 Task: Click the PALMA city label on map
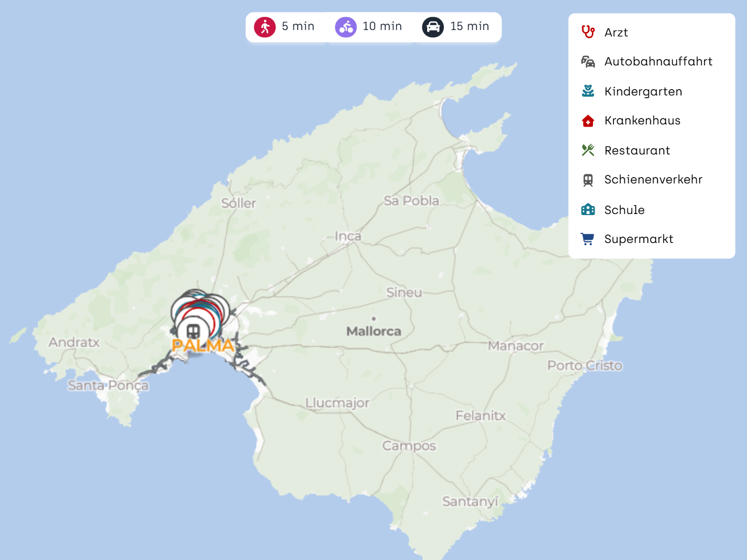tap(203, 346)
